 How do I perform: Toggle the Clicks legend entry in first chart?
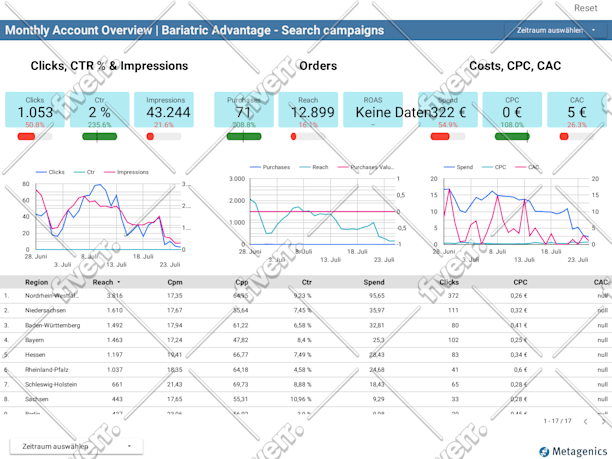pyautogui.click(x=50, y=172)
